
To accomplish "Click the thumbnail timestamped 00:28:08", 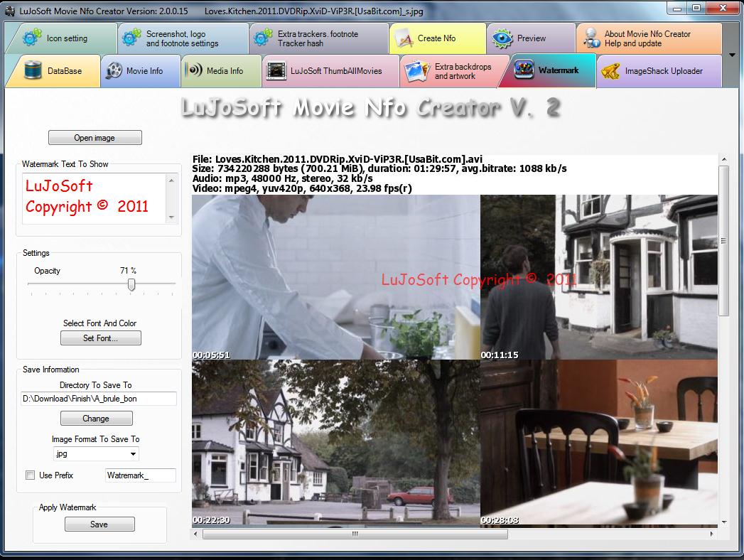I will (x=599, y=442).
